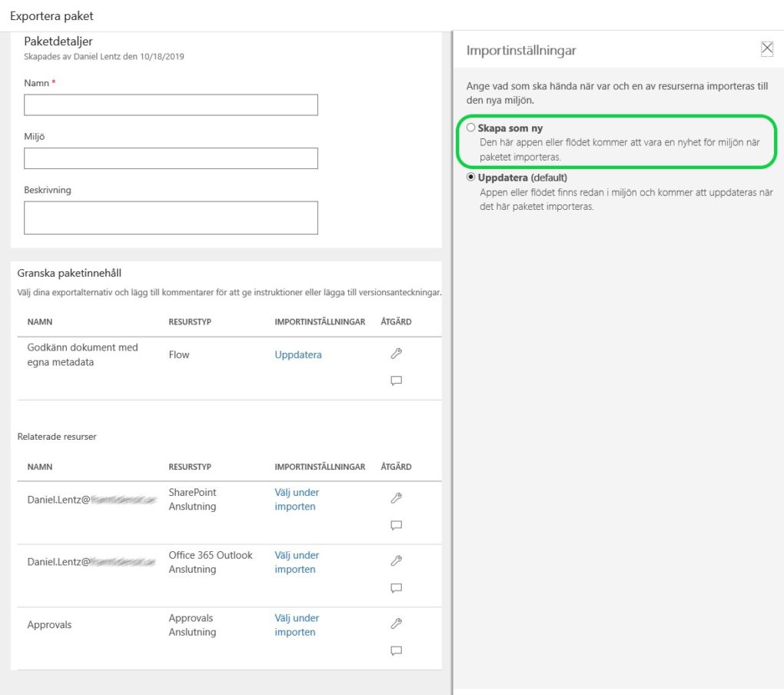
Task: Focus the Beskrivning text area
Action: pyautogui.click(x=171, y=218)
